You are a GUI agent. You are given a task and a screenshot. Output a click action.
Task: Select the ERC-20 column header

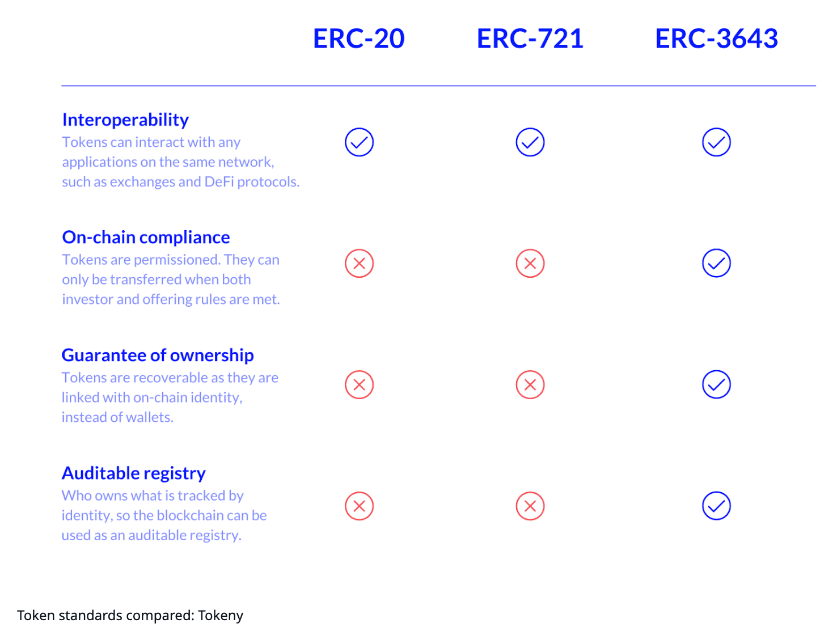coord(359,39)
